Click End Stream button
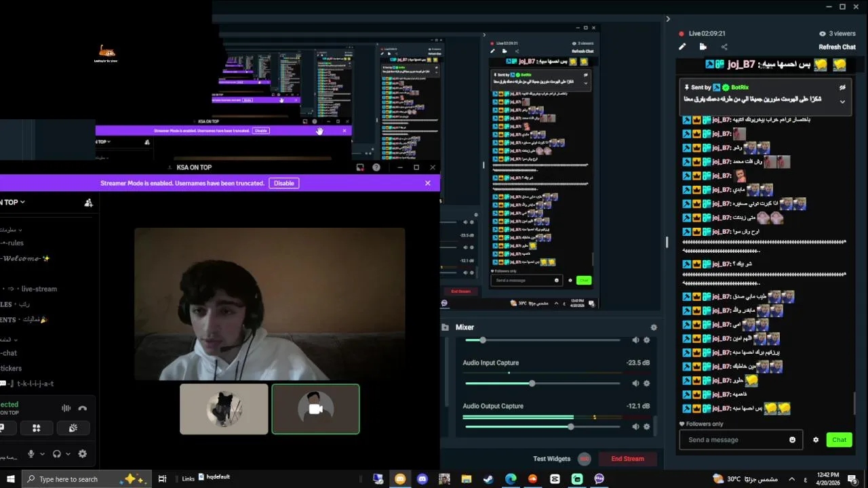 tap(627, 459)
